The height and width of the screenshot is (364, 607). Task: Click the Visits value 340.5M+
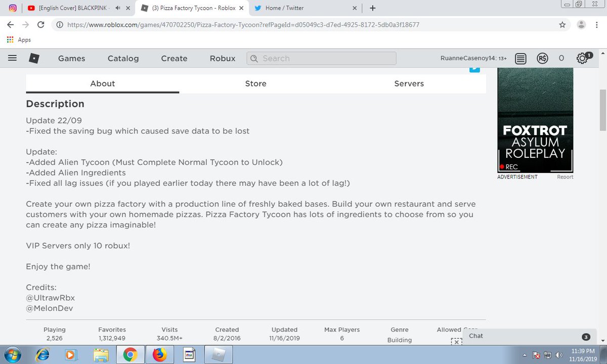169,338
